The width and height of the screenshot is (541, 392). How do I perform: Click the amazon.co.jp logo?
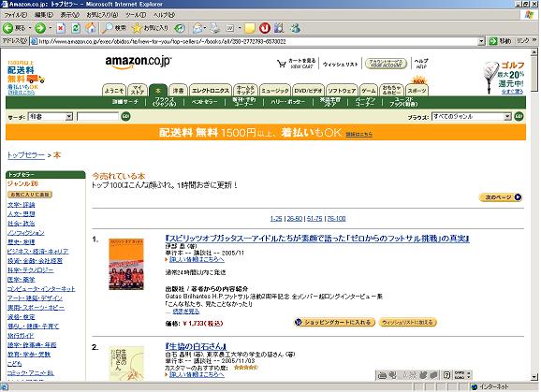pos(139,62)
